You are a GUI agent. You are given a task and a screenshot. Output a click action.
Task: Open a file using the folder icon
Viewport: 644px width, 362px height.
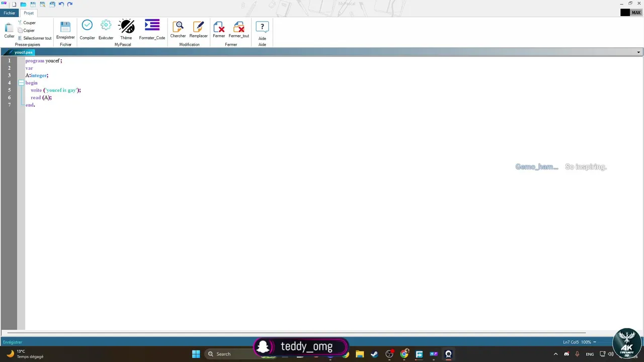coord(23,4)
